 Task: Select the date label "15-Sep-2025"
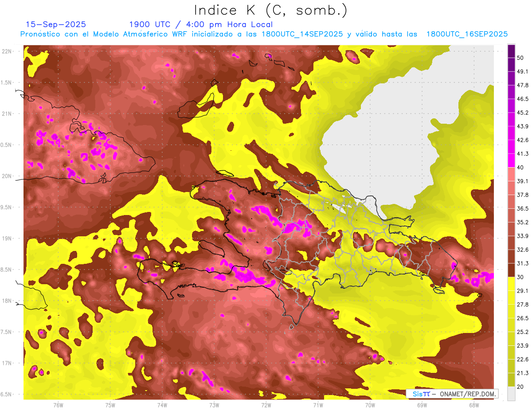click(56, 24)
